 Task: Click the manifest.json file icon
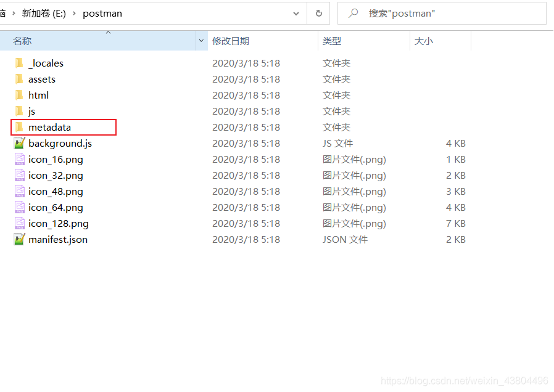point(19,240)
